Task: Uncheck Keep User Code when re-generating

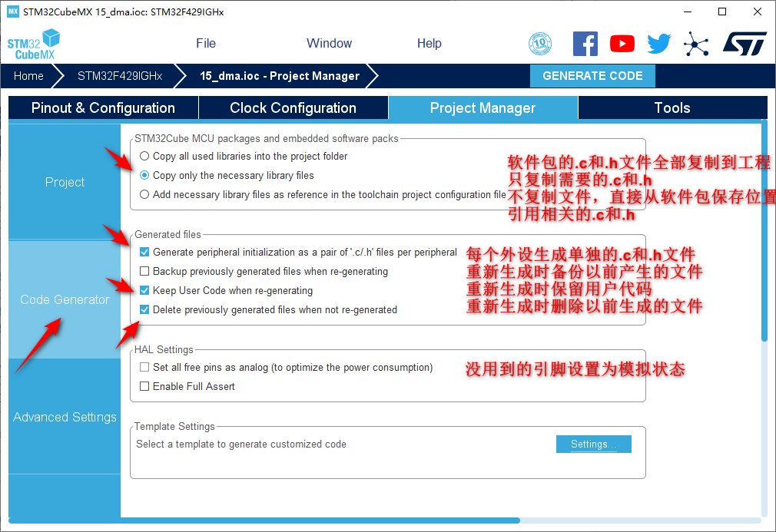Action: pyautogui.click(x=144, y=290)
